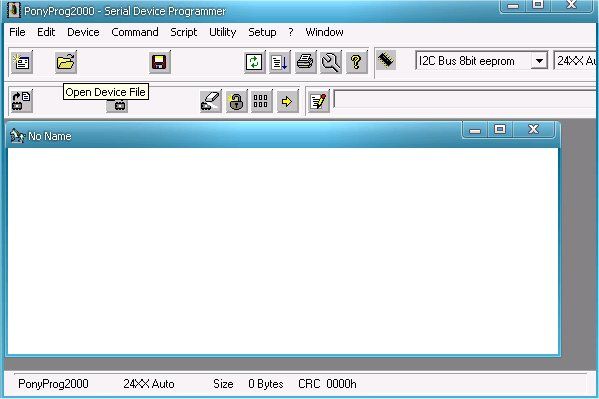The width and height of the screenshot is (599, 399).
Task: Open the Device menu
Action: 83,32
